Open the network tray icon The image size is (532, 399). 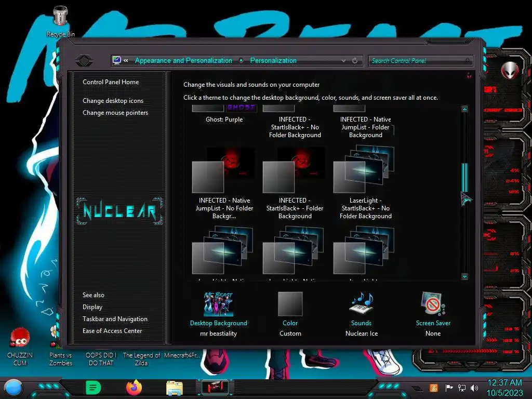[462, 388]
